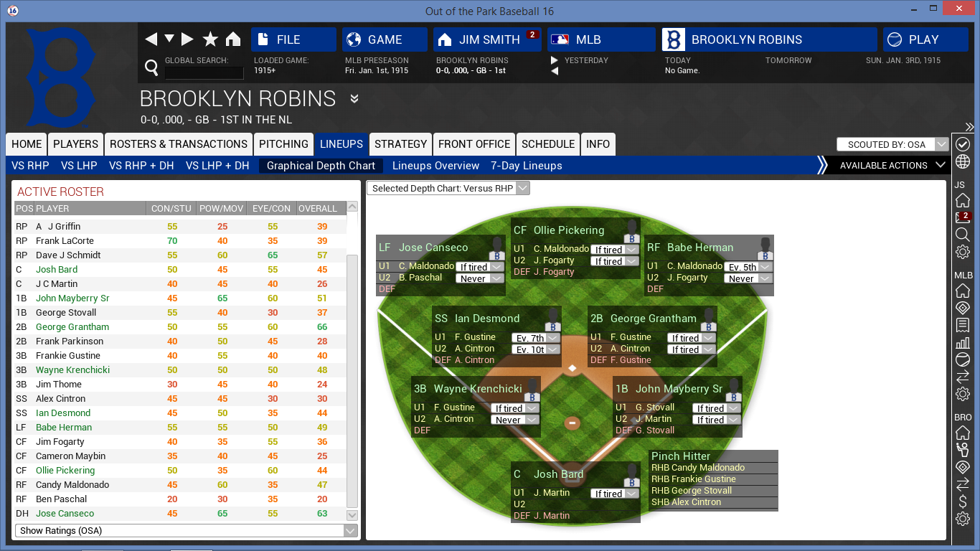Screen dimensions: 980x551
Task: Open the BRO settings gear icon
Action: (963, 519)
